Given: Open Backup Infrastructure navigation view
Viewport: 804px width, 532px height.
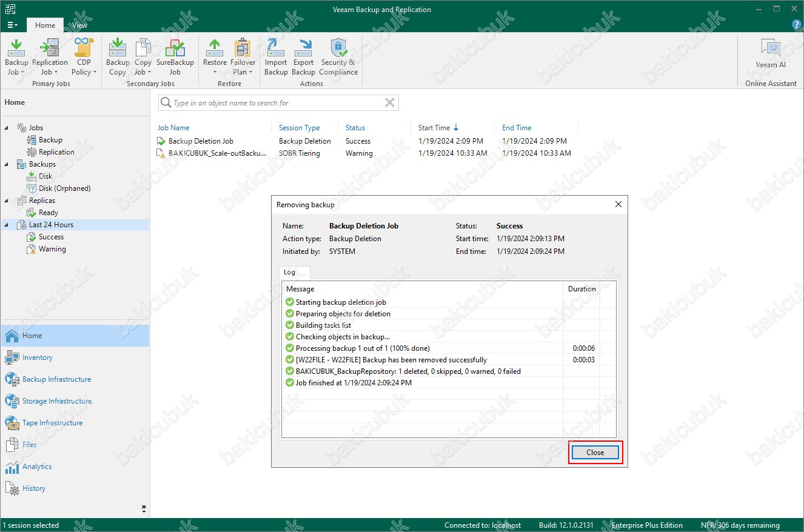Looking at the screenshot, I should click(56, 379).
